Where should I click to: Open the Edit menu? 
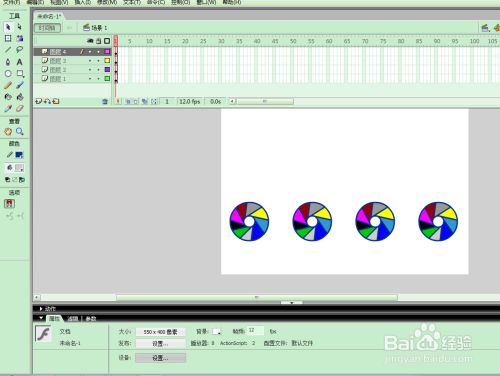35,2
